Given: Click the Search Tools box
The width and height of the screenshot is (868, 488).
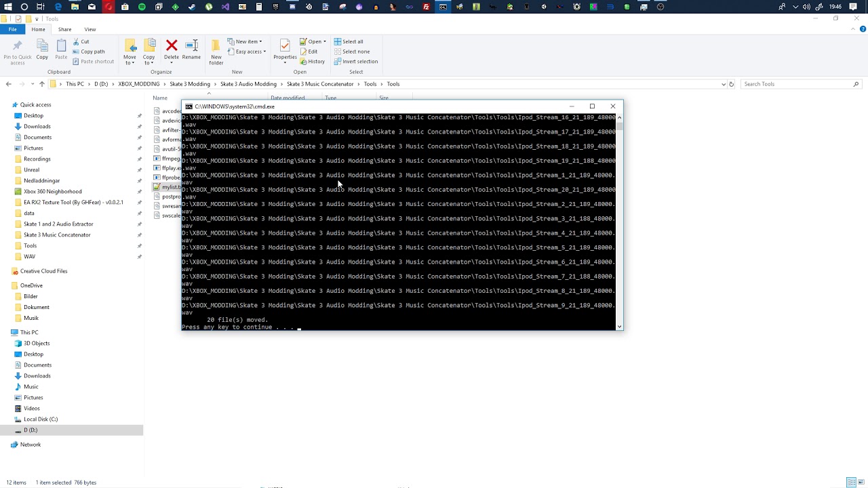Looking at the screenshot, I should 801,84.
